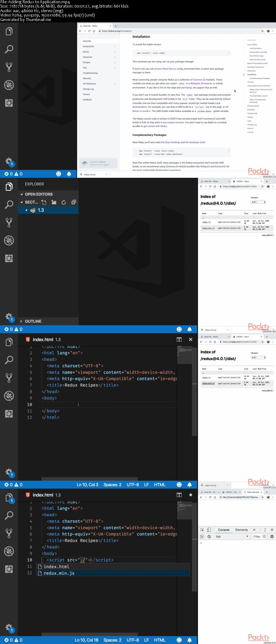Image resolution: width=276 pixels, height=644 pixels.
Task: Open Read Me item in Redux docs sidebar
Action: click(87, 41)
